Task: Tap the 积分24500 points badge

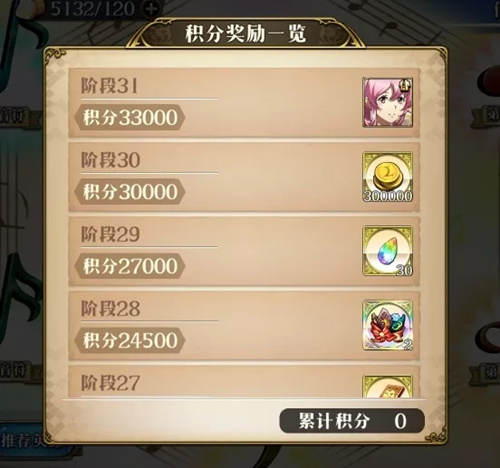Action: (130, 340)
